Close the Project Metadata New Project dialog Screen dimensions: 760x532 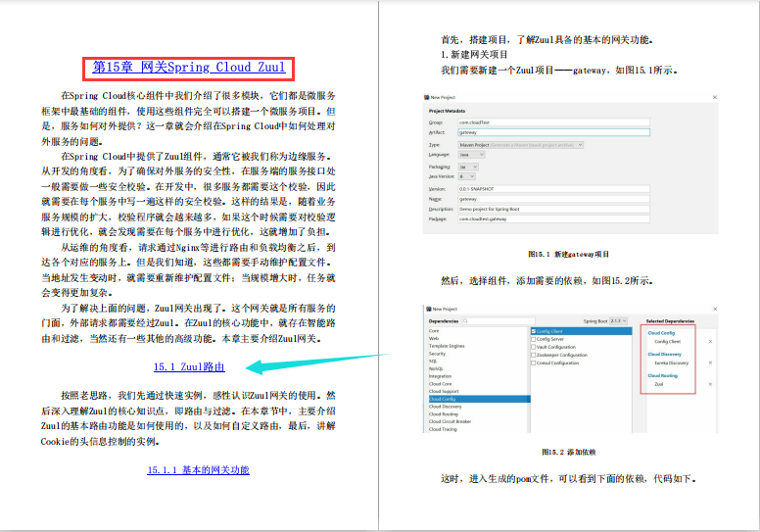[714, 97]
